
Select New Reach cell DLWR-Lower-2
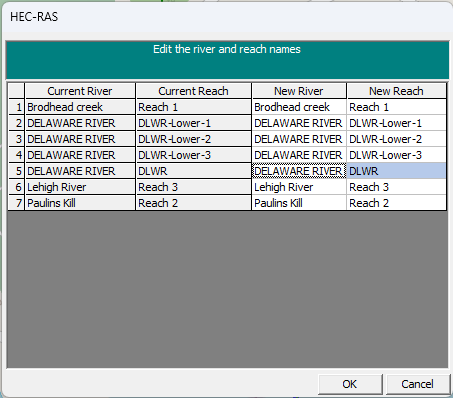tap(396, 139)
